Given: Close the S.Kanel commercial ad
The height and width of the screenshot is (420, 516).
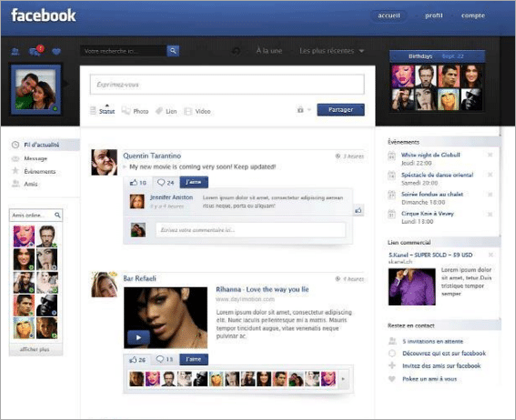Looking at the screenshot, I should click(x=491, y=255).
